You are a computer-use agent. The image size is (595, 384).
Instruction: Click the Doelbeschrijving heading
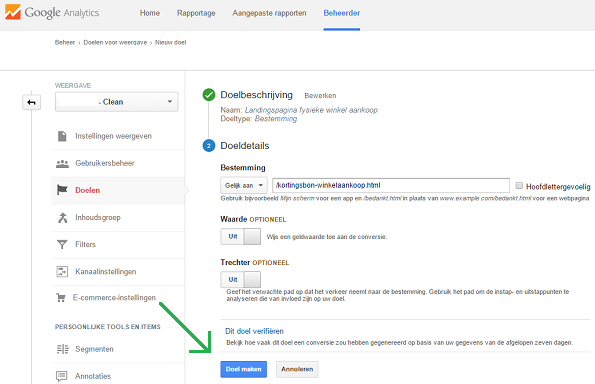[257, 95]
